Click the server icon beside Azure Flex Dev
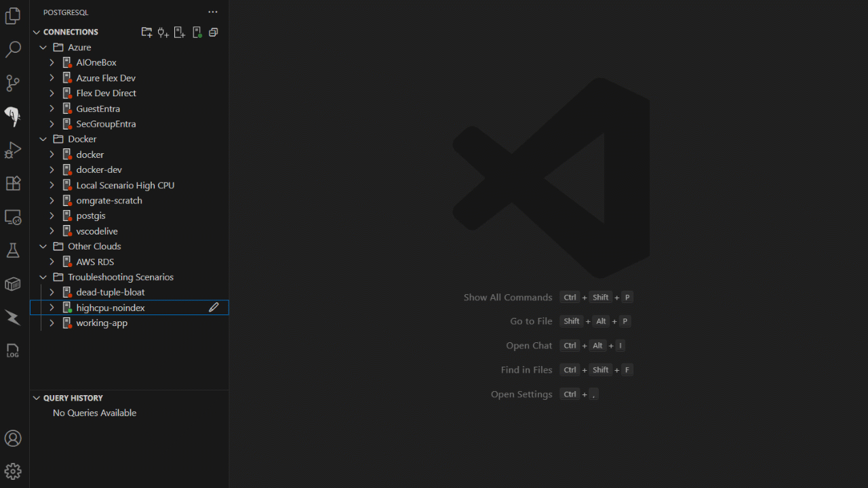 tap(67, 78)
